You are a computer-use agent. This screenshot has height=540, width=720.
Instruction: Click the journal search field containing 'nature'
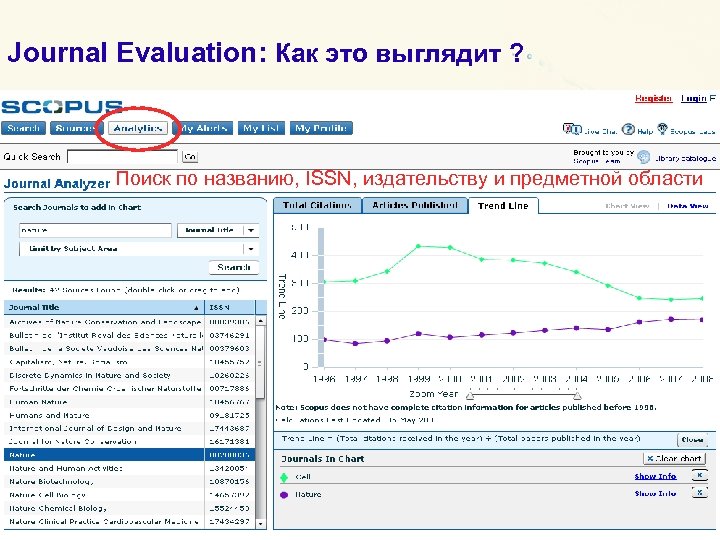96,230
